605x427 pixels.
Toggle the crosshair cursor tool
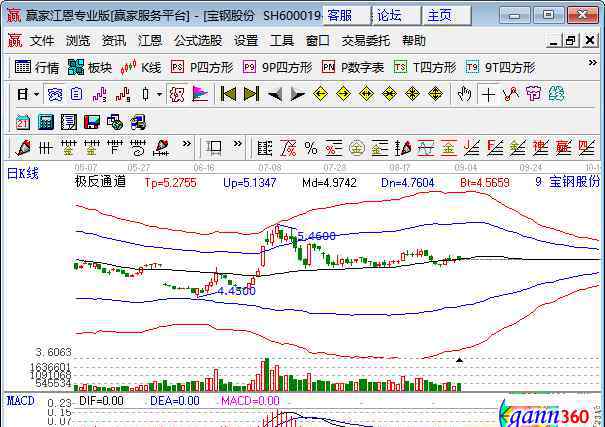(488, 94)
